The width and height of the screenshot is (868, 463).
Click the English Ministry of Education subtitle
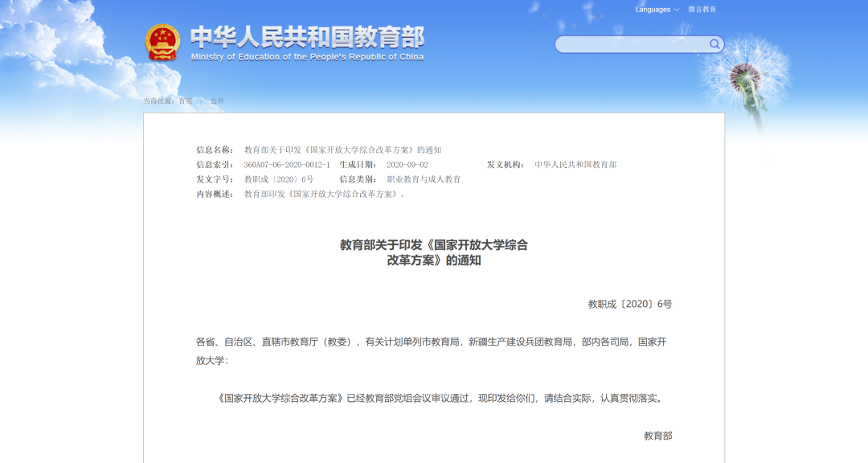(x=307, y=57)
